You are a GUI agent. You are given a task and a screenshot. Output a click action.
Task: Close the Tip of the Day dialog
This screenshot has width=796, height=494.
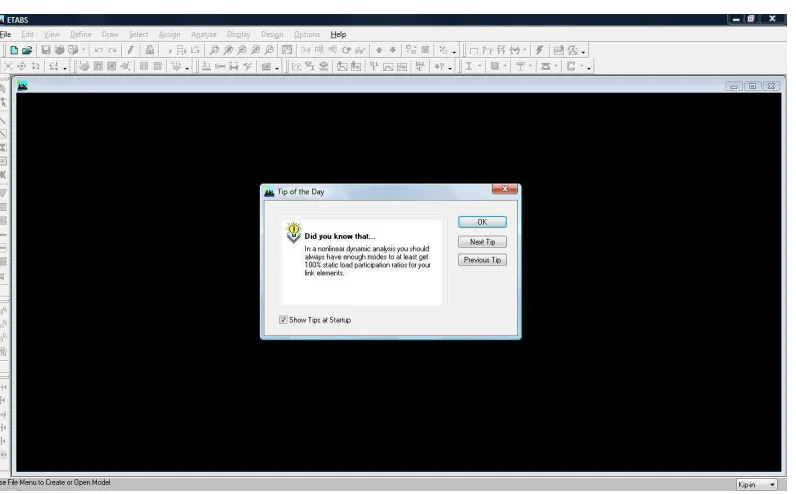[505, 189]
